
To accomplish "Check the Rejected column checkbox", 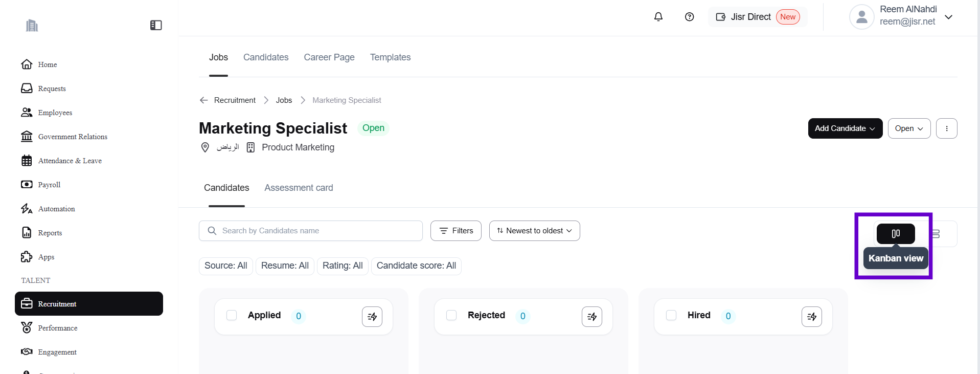I will point(451,315).
